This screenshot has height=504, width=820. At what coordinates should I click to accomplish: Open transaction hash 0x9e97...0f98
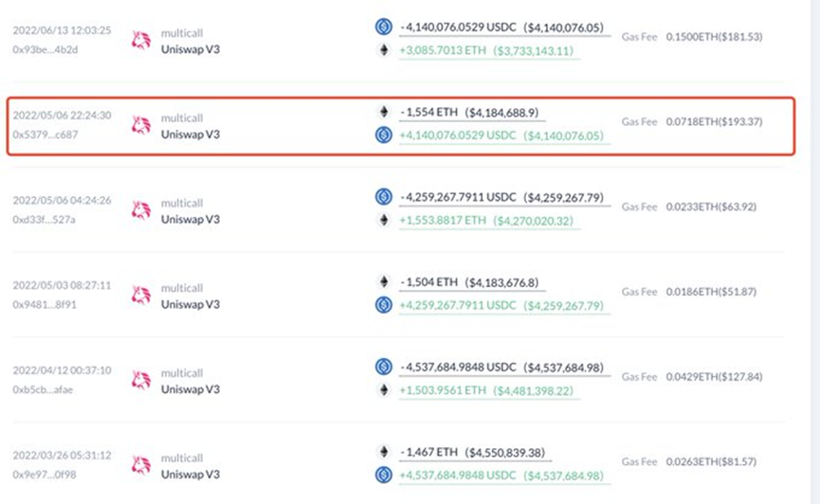[44, 474]
